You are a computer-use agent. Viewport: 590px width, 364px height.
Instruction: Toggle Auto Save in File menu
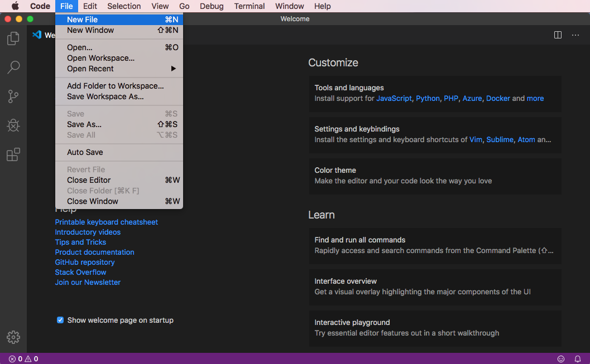(x=119, y=152)
